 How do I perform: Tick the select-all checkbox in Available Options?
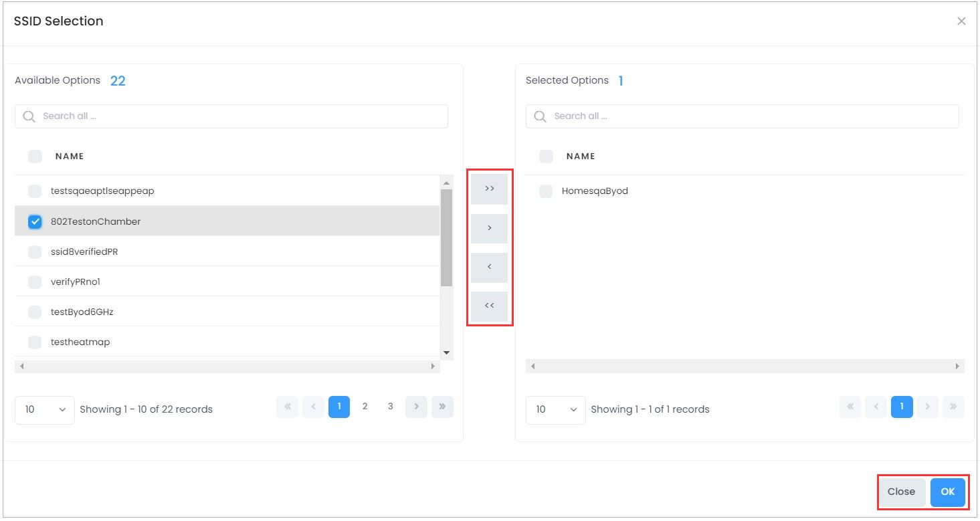(x=35, y=157)
